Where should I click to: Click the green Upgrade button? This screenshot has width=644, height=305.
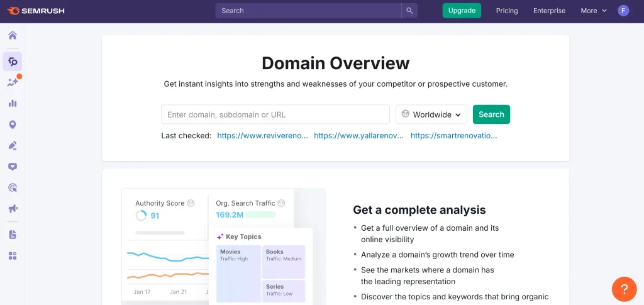coord(462,11)
